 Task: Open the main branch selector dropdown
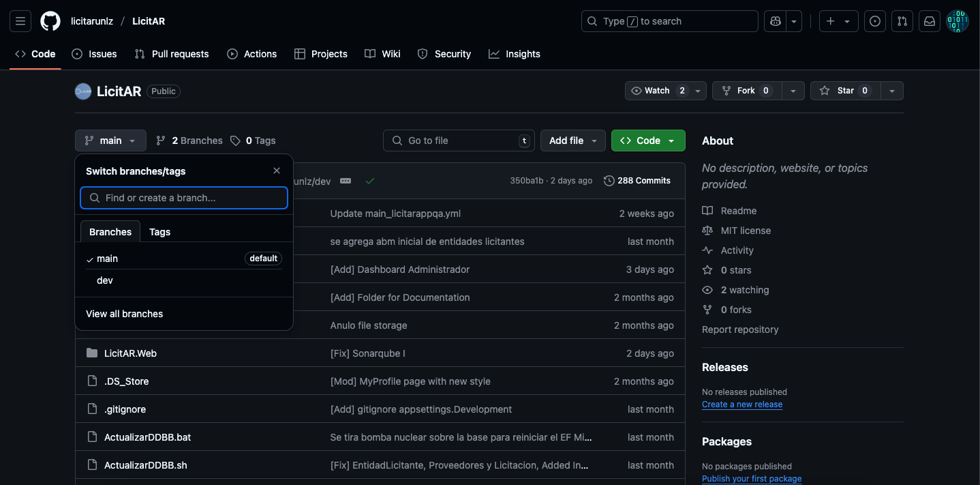click(x=110, y=141)
